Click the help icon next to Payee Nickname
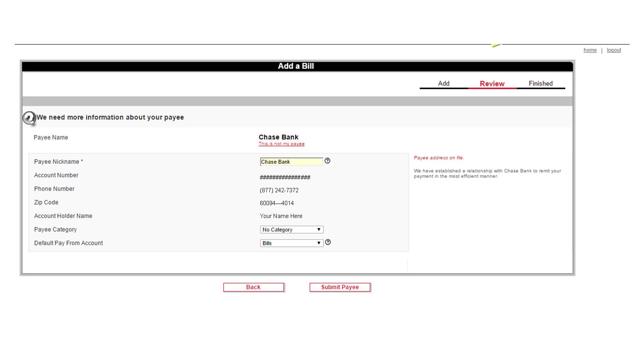Viewport: 644px width, 351px height. tap(327, 161)
